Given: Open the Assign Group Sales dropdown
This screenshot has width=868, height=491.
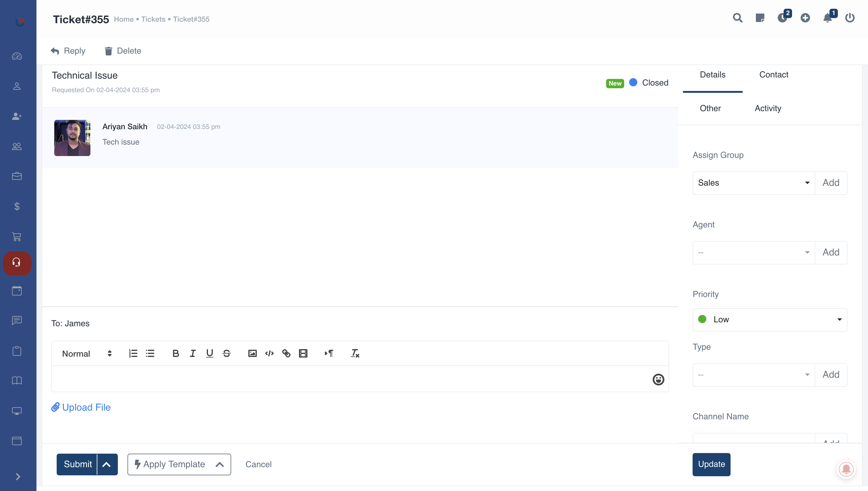Looking at the screenshot, I should tap(753, 183).
